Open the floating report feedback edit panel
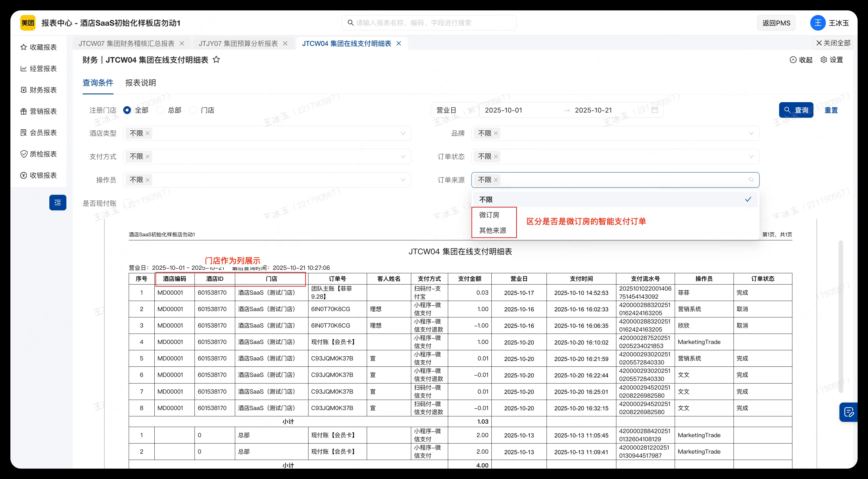Image resolution: width=868 pixels, height=479 pixels. click(849, 412)
